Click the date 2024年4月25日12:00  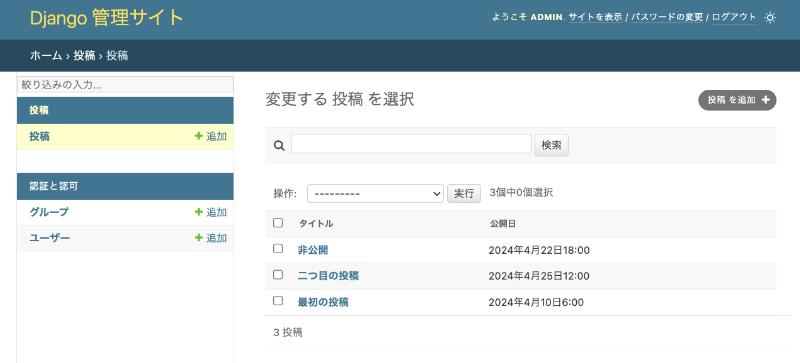(539, 276)
